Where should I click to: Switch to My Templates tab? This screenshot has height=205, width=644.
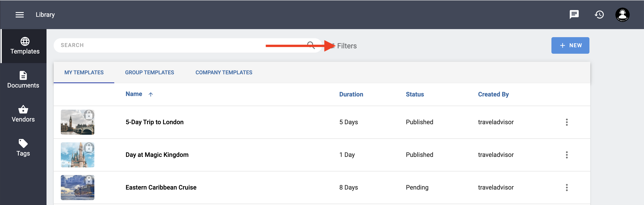click(x=84, y=72)
